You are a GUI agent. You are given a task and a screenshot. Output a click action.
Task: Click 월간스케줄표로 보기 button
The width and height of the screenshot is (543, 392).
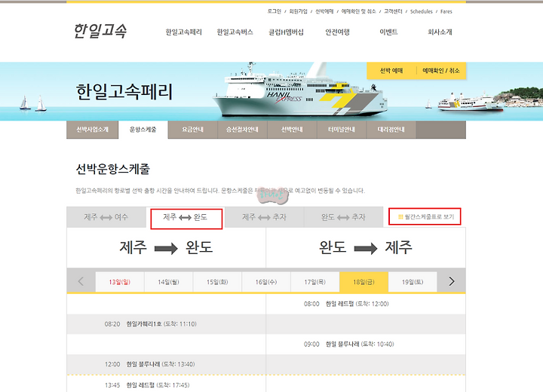(x=425, y=217)
